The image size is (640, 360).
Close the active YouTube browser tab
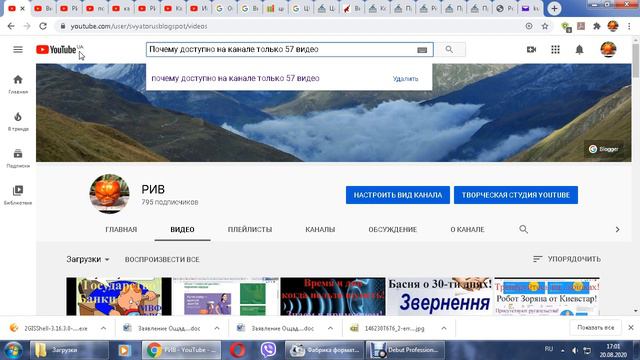coord(22,8)
